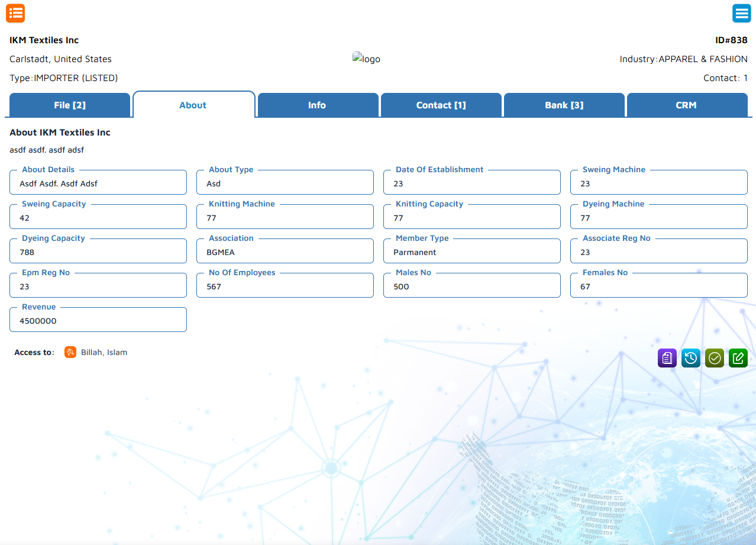Open the blue hamburger menu icon

(x=741, y=13)
